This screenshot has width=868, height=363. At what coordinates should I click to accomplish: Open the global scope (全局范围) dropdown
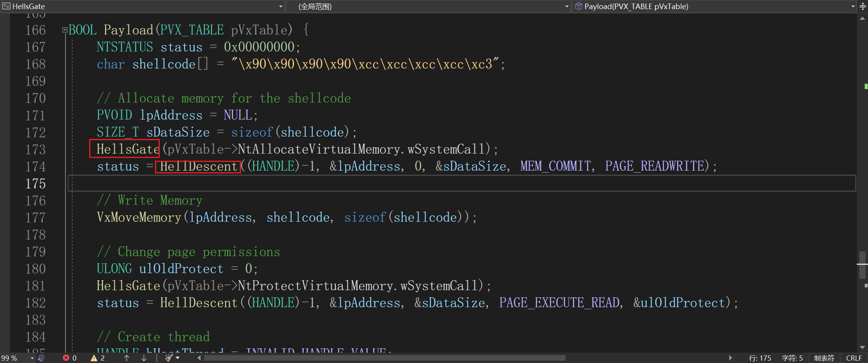coord(566,6)
